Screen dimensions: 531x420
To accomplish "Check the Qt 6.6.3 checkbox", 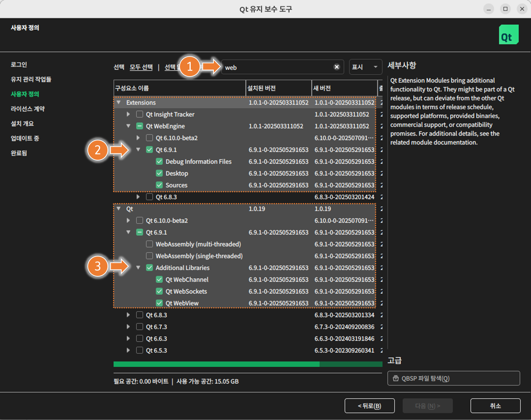I will 140,339.
